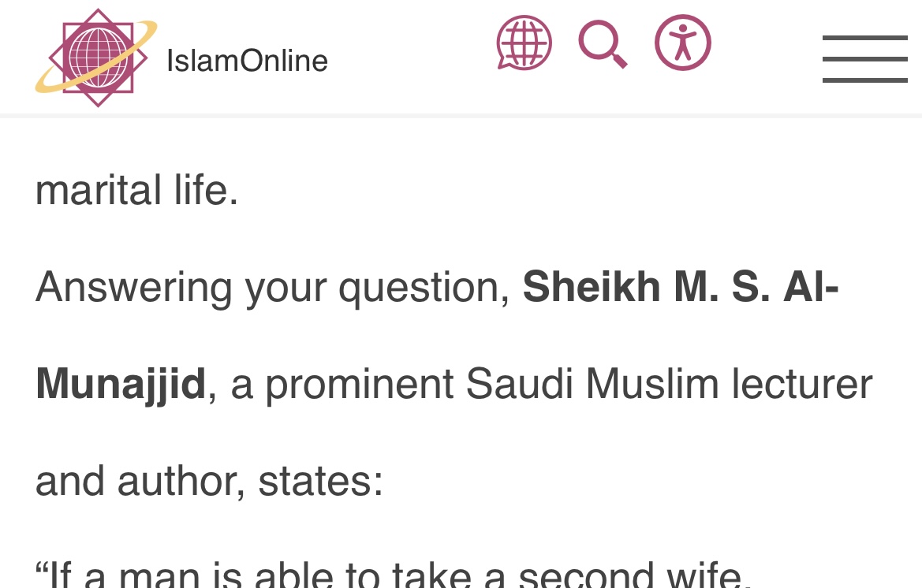Click the bold name Sheikh M. S. Al-
922x588 pixels.
coord(681,287)
